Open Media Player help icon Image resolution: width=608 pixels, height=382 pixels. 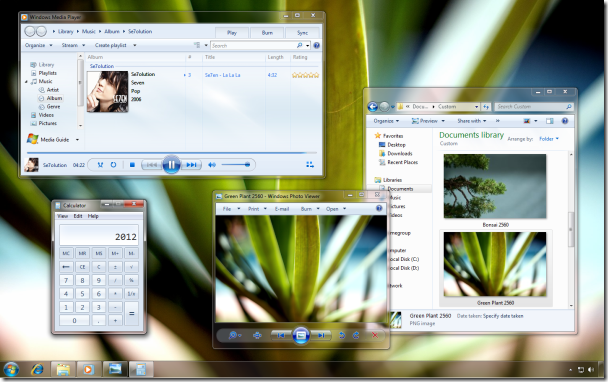[x=316, y=45]
